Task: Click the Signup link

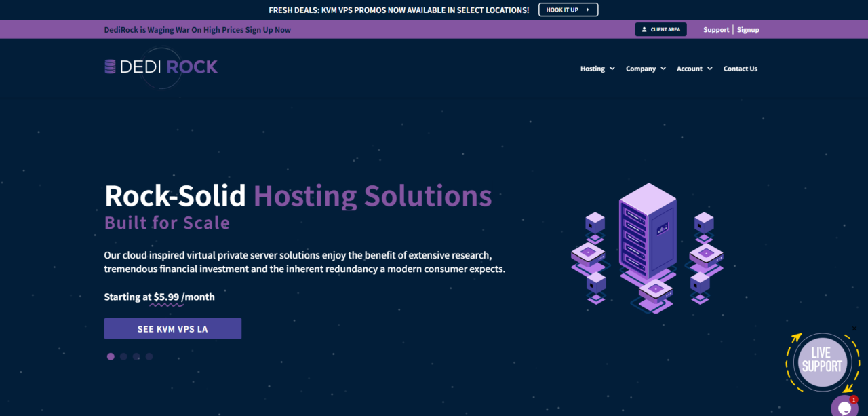Action: coord(748,30)
